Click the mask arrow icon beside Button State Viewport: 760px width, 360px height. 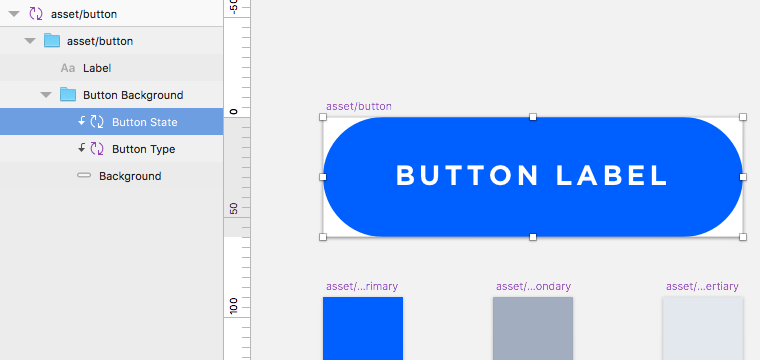pos(81,121)
